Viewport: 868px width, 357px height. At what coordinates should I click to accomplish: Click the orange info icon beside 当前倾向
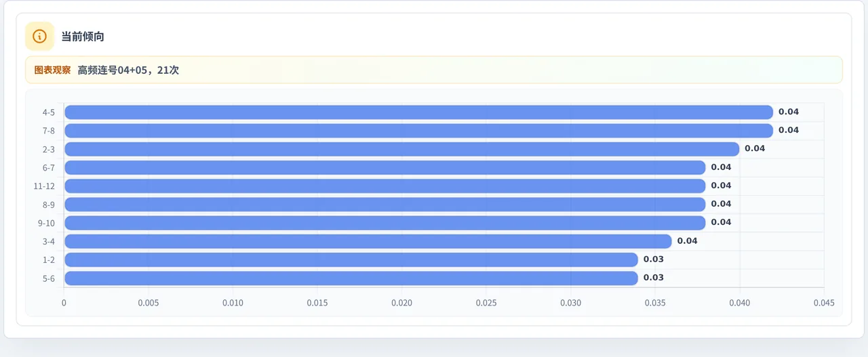39,37
